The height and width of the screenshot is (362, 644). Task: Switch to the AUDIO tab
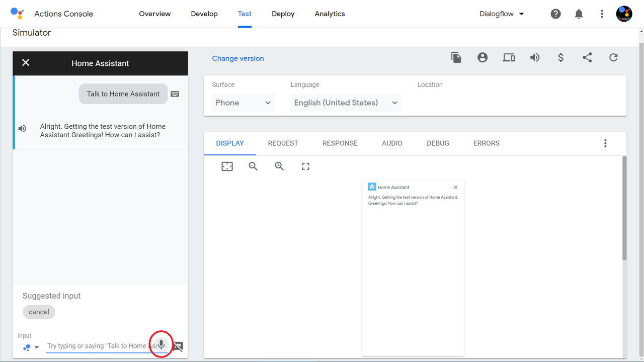[392, 143]
